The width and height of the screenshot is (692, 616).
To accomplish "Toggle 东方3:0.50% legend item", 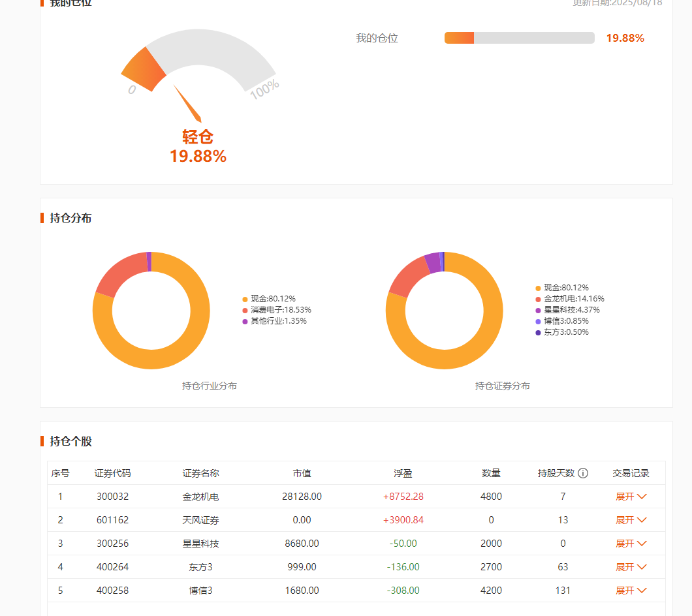I will (x=562, y=332).
